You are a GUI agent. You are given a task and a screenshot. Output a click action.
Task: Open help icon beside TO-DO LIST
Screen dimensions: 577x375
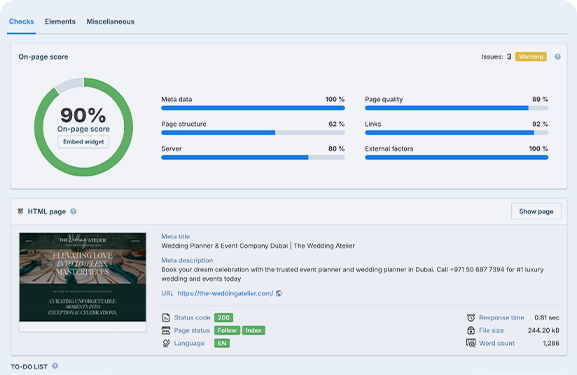click(x=55, y=366)
